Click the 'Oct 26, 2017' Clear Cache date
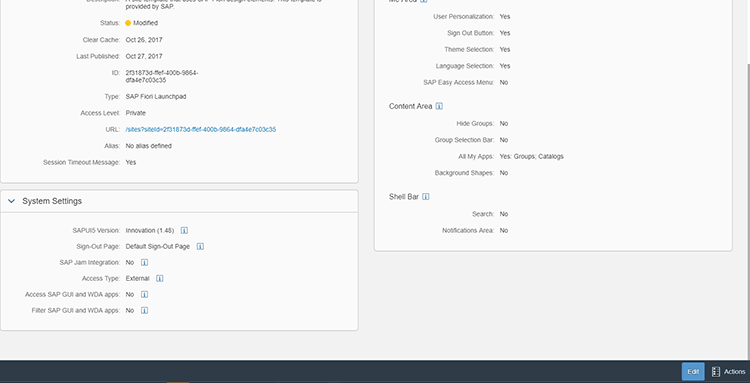Viewport: 750px width, 383px height. click(144, 40)
